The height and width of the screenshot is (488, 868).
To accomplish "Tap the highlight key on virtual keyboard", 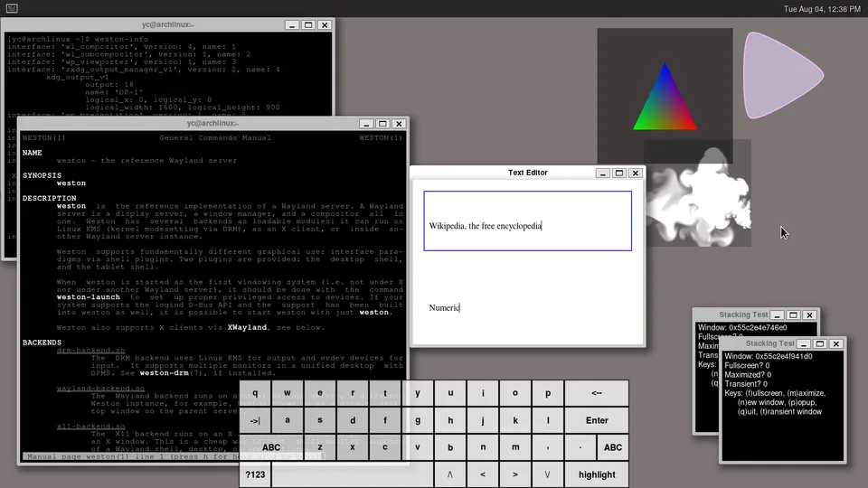I will tap(597, 474).
